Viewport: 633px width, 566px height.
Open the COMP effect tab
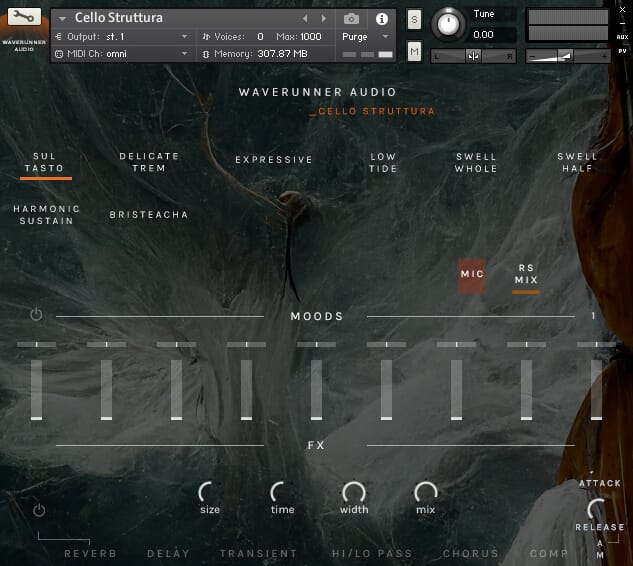coord(549,553)
